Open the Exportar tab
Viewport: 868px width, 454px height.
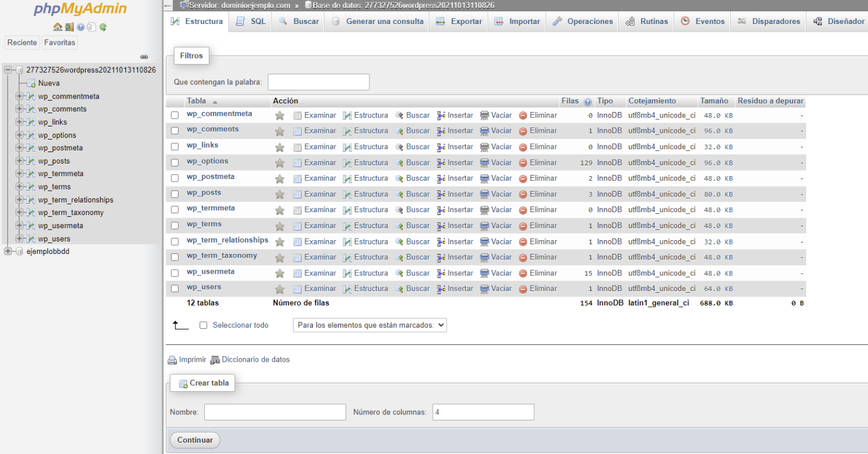pyautogui.click(x=459, y=22)
